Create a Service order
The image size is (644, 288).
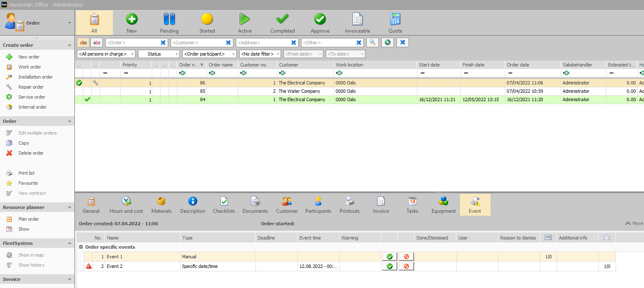point(32,97)
